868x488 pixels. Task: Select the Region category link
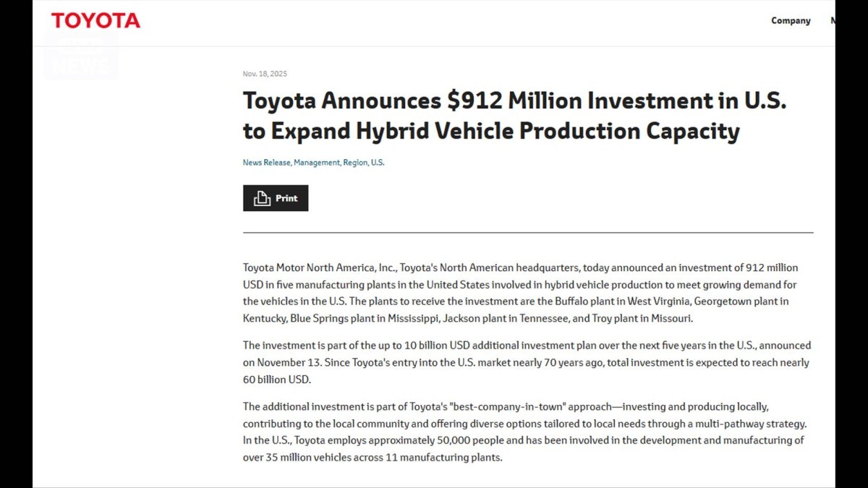click(355, 163)
